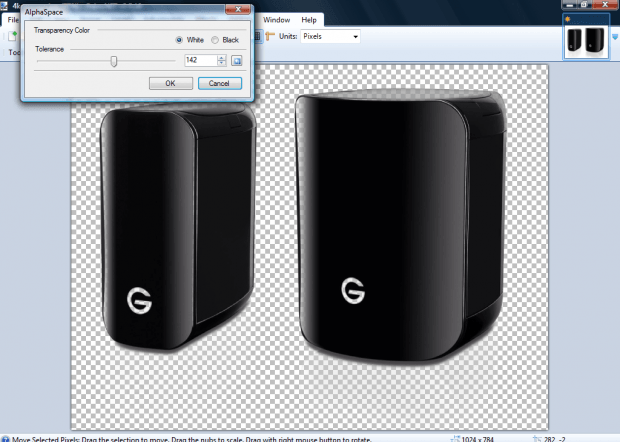Close the AlphaSpace dialog with X
Viewport: 620px width, 442px height.
click(x=238, y=9)
